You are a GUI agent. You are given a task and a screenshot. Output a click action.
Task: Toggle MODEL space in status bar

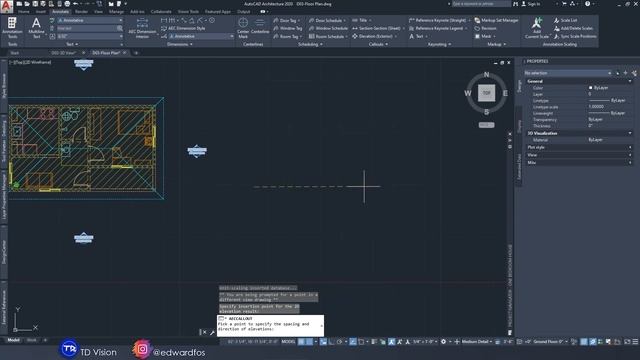(x=288, y=342)
